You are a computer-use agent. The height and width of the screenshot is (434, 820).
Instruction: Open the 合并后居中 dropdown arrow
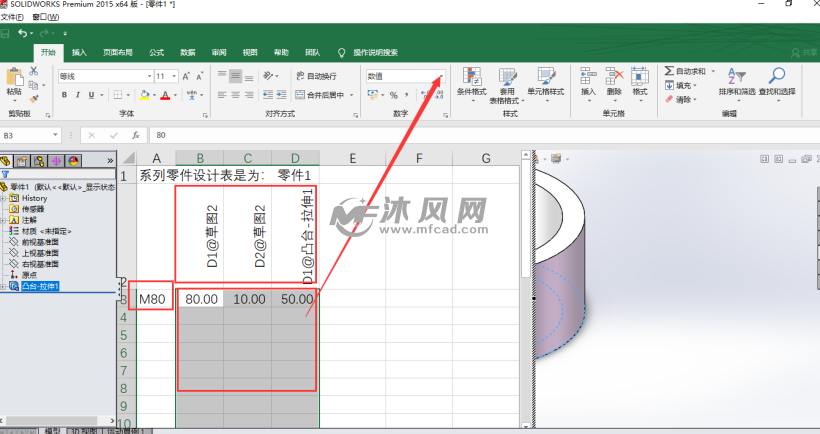coord(351,95)
